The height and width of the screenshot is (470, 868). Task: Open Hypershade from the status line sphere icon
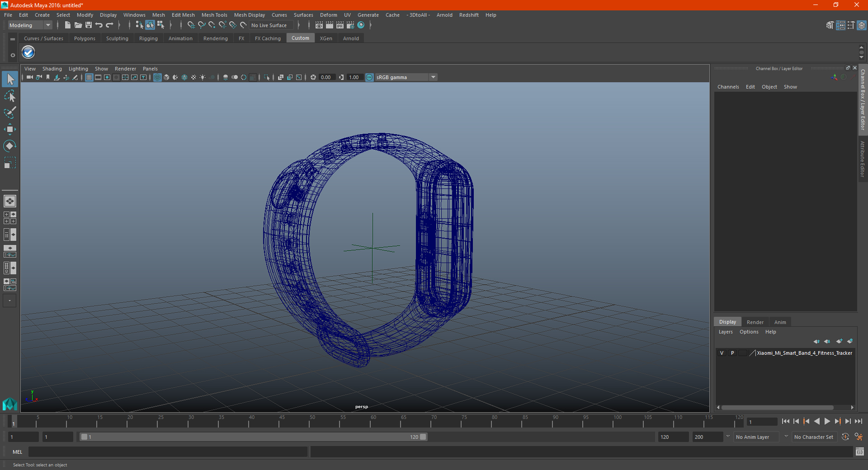pos(361,25)
